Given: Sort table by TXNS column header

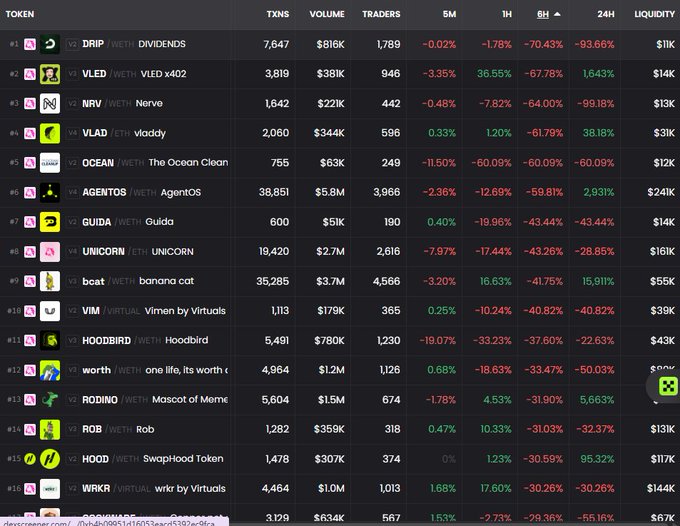Looking at the screenshot, I should [278, 14].
